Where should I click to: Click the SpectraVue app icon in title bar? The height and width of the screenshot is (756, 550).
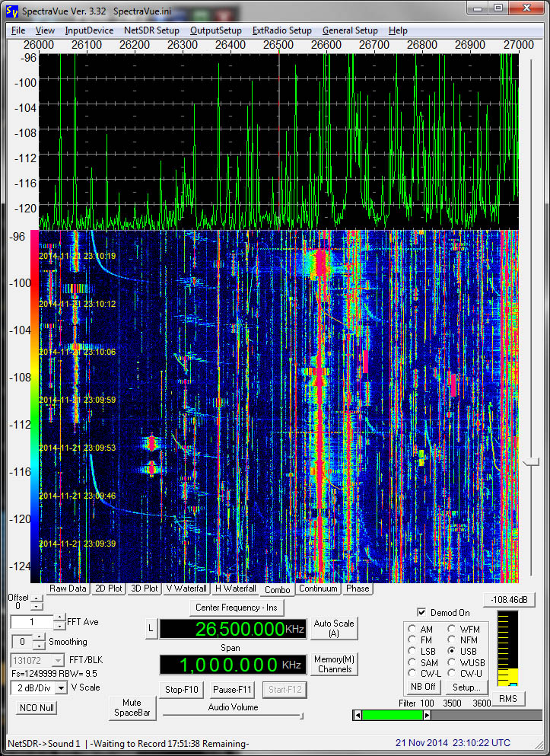click(12, 11)
